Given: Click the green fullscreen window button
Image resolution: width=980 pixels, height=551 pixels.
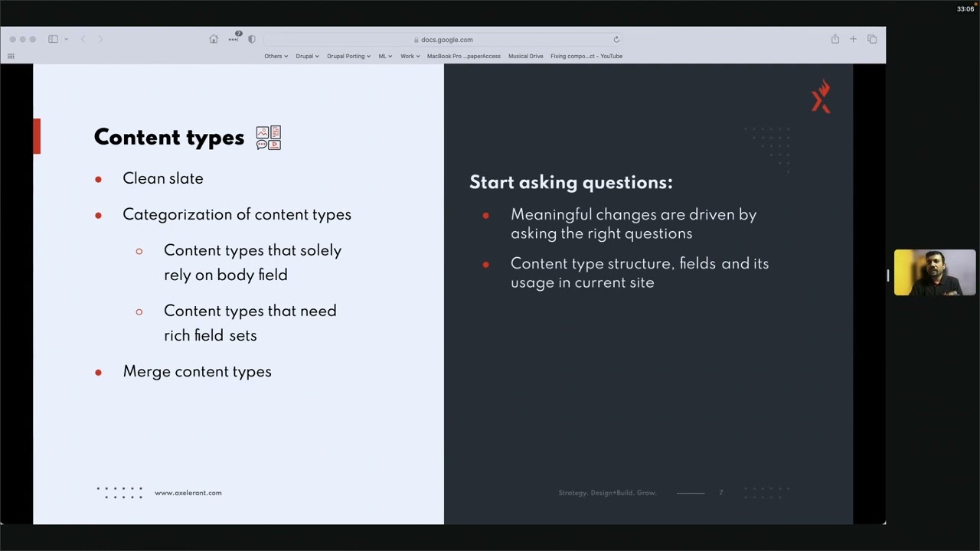Looking at the screenshot, I should tap(32, 39).
